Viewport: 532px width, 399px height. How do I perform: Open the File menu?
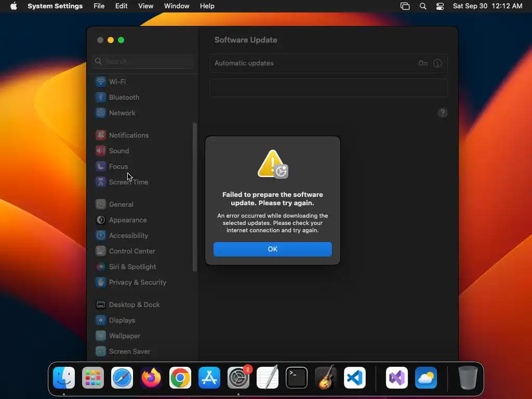(99, 6)
